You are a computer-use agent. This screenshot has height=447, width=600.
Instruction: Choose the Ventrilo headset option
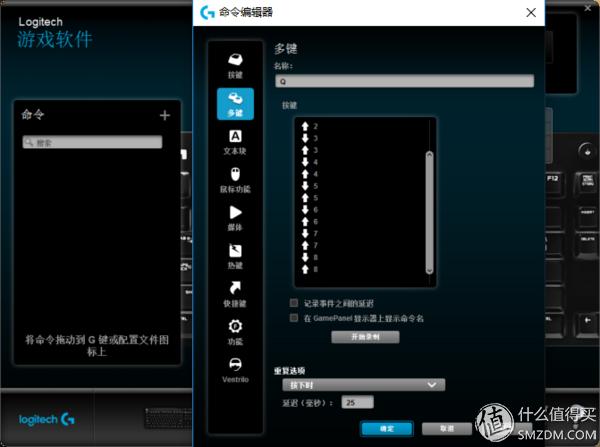[235, 370]
